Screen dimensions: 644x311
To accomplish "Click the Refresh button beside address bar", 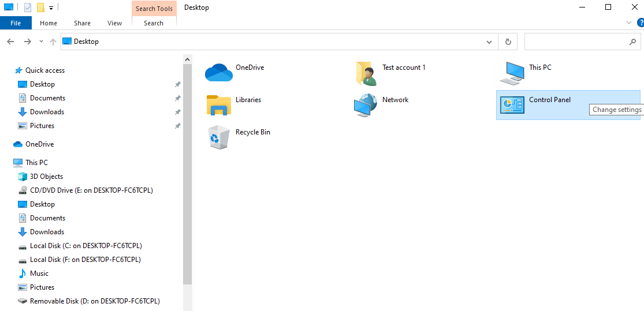I will [x=508, y=42].
